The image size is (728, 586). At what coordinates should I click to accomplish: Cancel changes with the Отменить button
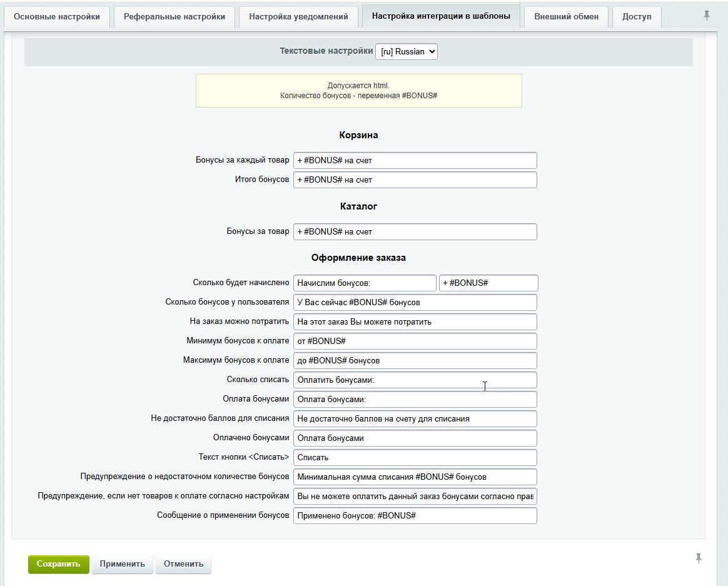pyautogui.click(x=183, y=564)
